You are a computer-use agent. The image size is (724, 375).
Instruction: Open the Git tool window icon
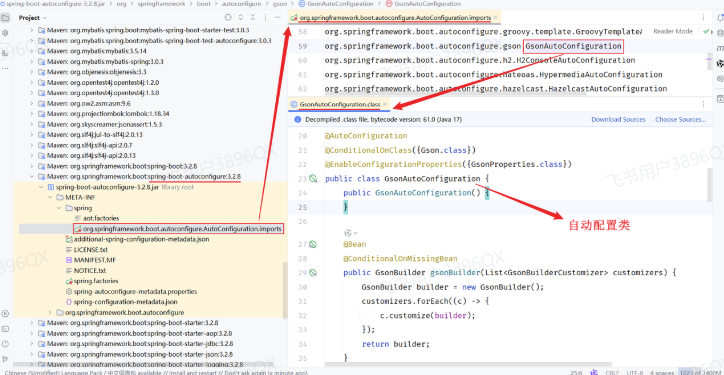[x=5, y=359]
